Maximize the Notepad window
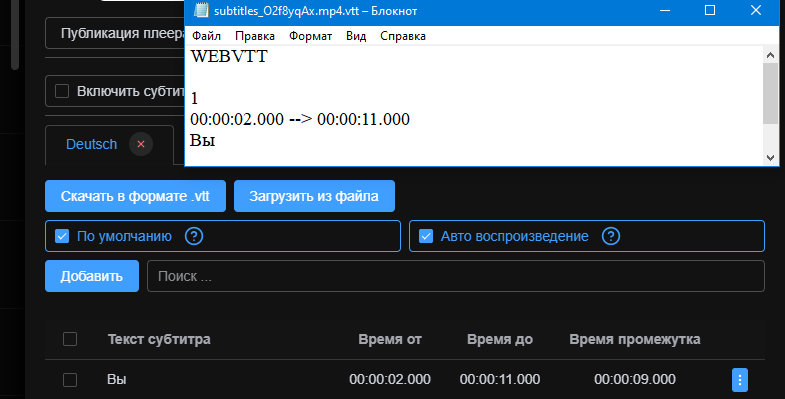Viewport: 785px width, 399px height. [x=709, y=11]
